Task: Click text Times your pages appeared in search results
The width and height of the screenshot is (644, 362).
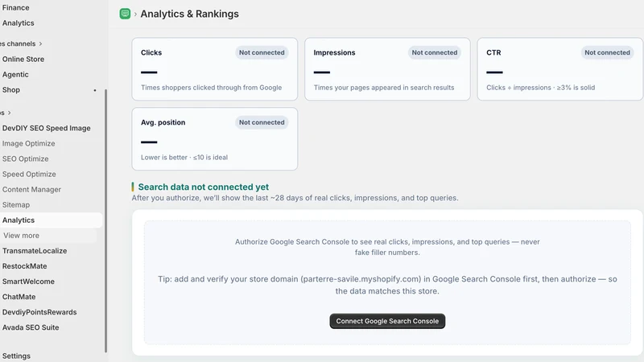Action: tap(384, 88)
